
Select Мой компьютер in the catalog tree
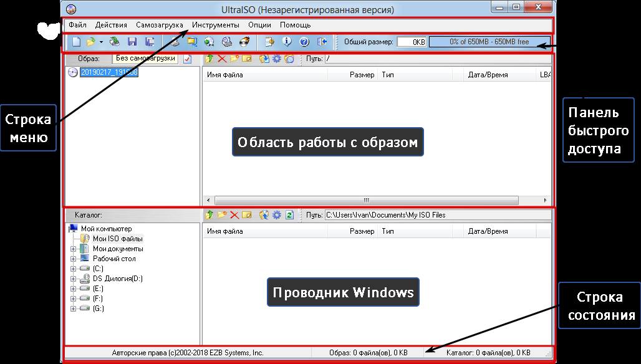[106, 229]
